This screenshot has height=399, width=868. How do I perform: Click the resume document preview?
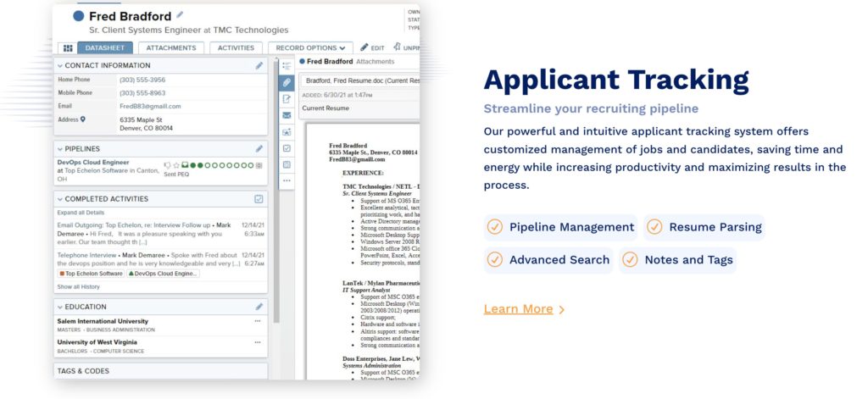363,252
